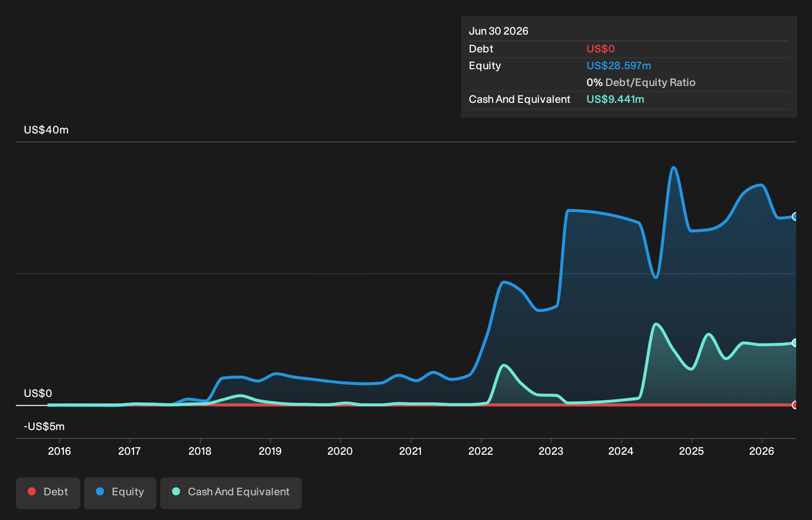The height and width of the screenshot is (520, 812).
Task: Click the 2017 x-axis label
Action: tap(130, 451)
